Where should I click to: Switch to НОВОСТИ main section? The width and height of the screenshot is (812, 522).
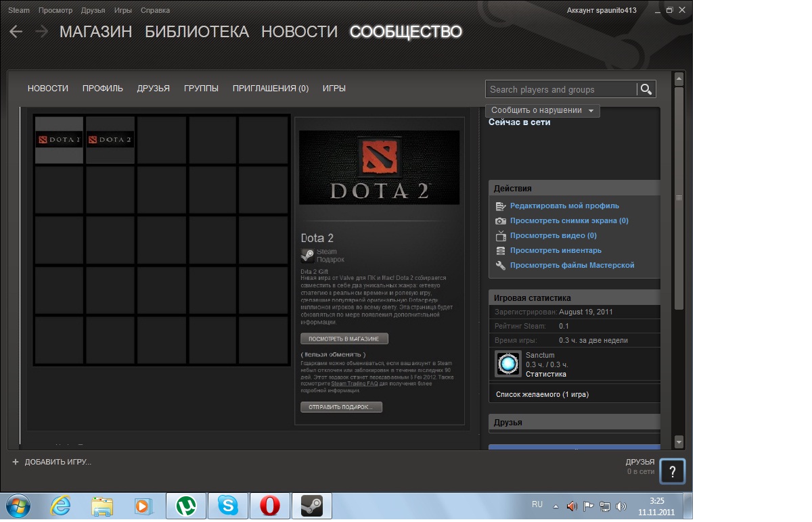299,32
